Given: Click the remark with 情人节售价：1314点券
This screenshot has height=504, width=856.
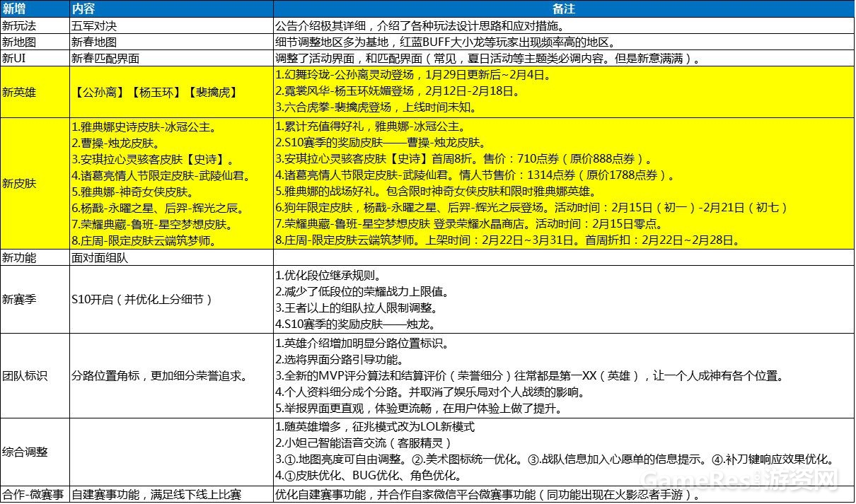Looking at the screenshot, I should point(475,175).
